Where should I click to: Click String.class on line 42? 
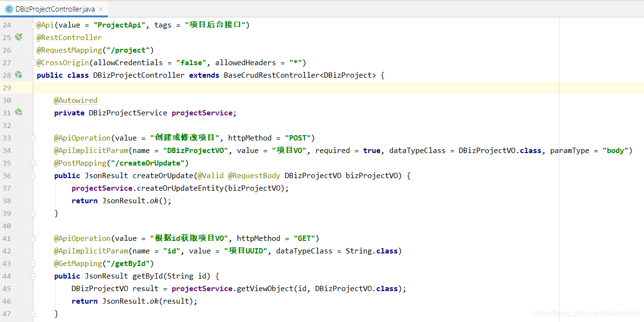[x=372, y=251]
